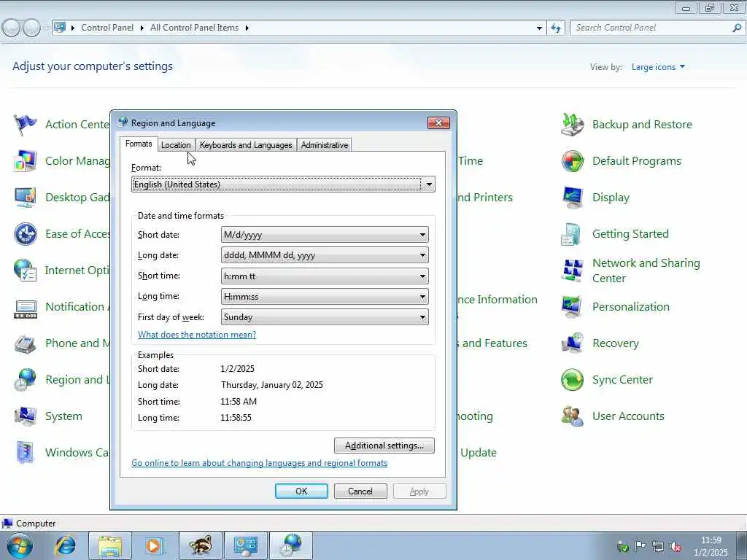Expand arrow after All Control Panel Items
This screenshot has width=747, height=560.
coord(247,28)
